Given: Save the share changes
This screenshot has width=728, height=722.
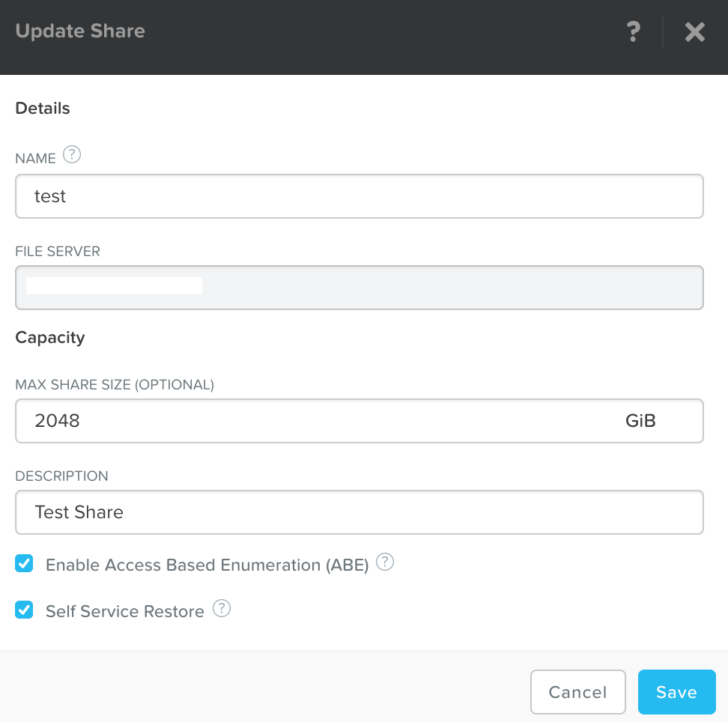Looking at the screenshot, I should pos(676,692).
